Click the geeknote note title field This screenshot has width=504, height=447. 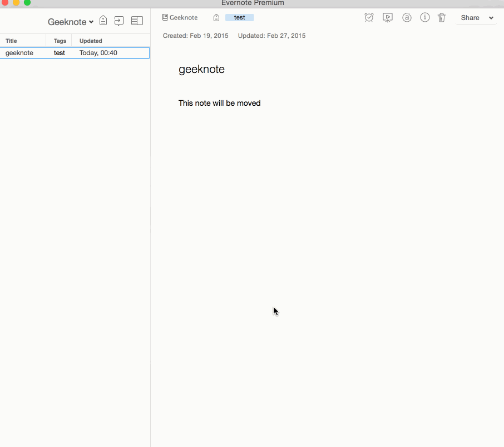(x=201, y=70)
